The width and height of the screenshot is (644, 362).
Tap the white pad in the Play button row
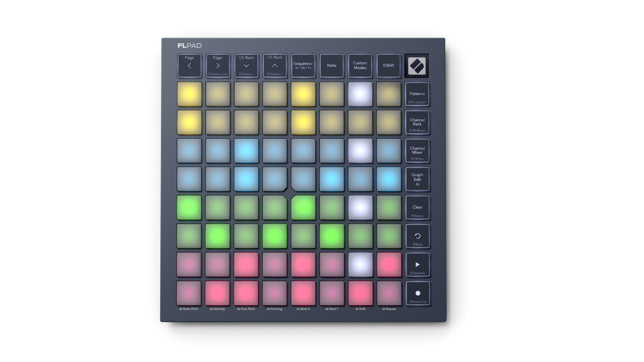tap(360, 264)
